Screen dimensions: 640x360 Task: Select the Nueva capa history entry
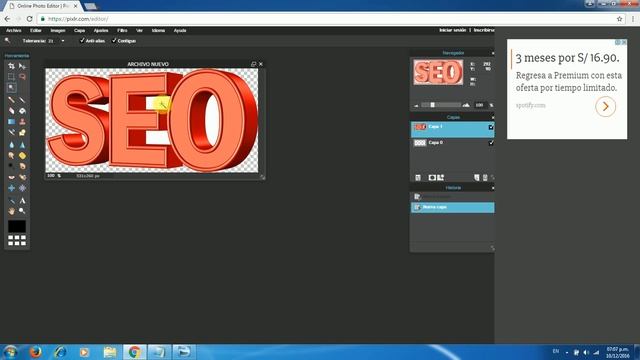(452, 207)
